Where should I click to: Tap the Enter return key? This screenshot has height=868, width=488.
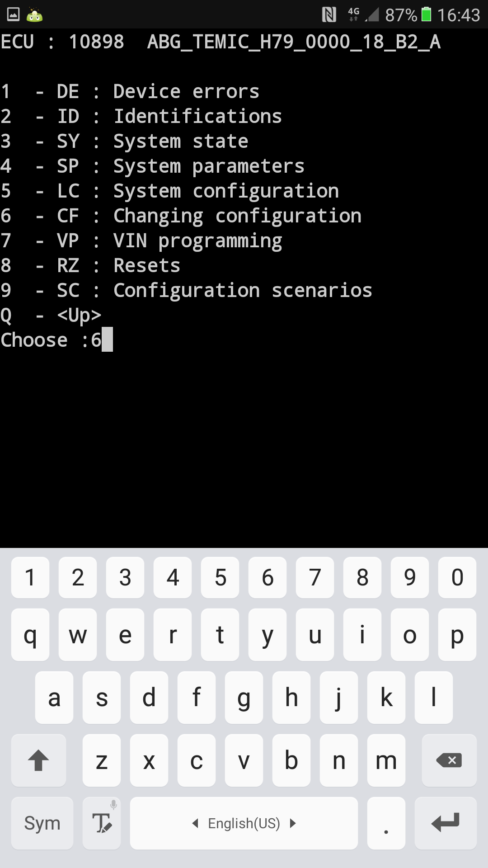point(446,823)
